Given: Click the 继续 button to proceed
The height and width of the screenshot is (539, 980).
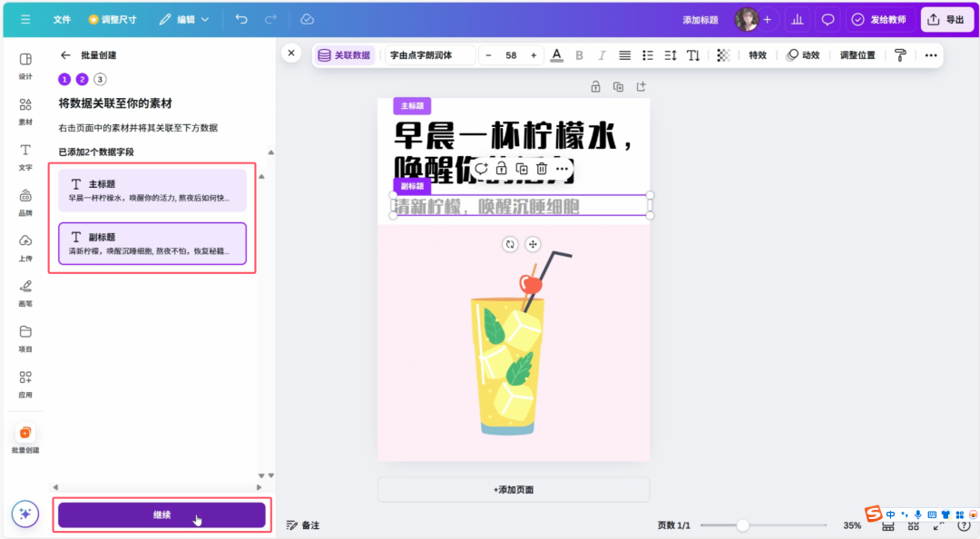Looking at the screenshot, I should [162, 514].
